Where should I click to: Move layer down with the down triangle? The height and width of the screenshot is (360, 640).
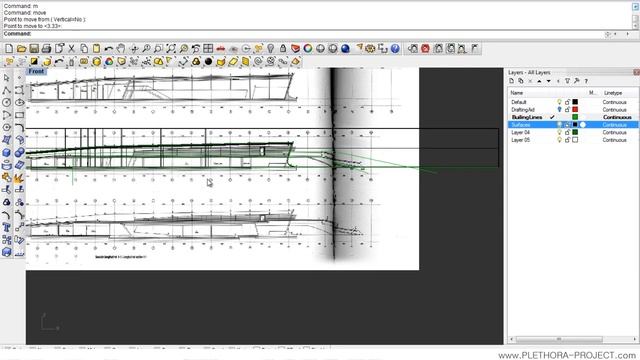point(549,81)
